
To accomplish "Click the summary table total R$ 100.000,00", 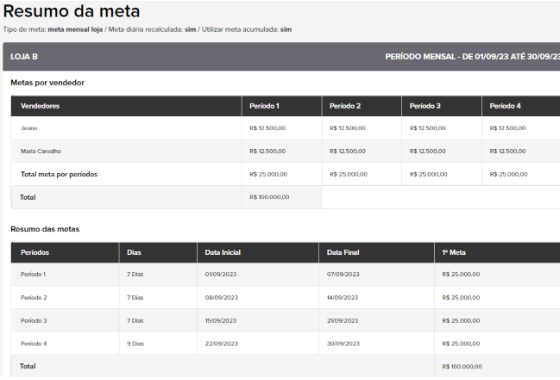I will point(462,366).
